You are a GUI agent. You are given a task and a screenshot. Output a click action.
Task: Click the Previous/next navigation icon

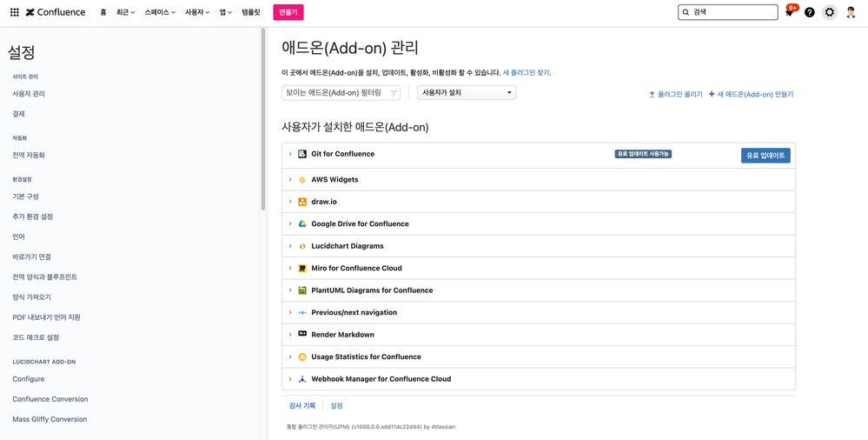tap(302, 312)
